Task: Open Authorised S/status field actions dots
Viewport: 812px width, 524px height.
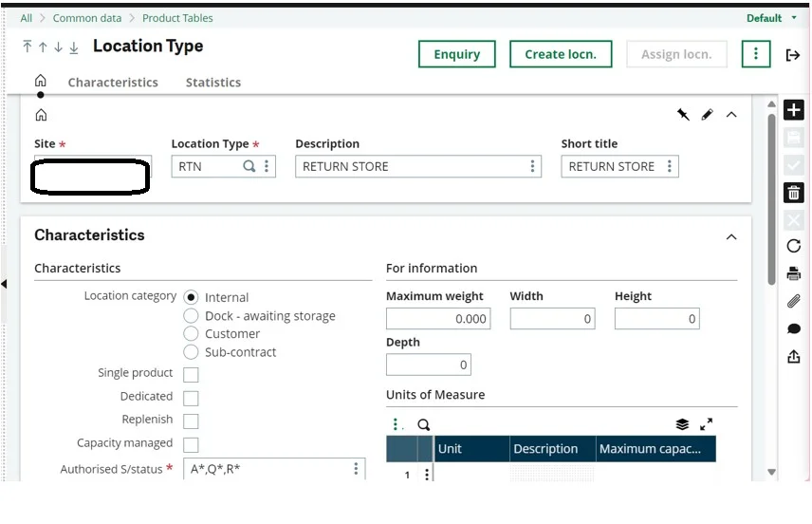Action: pyautogui.click(x=356, y=469)
